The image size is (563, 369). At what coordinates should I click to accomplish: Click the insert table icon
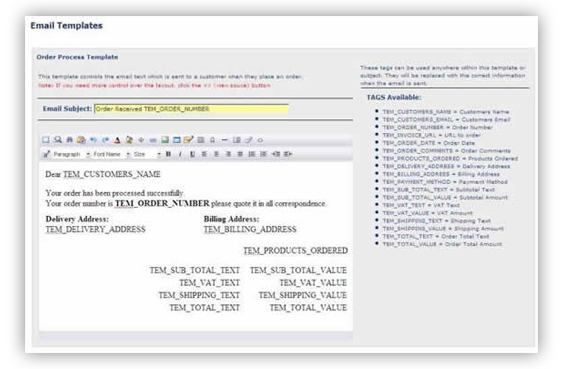pos(201,140)
